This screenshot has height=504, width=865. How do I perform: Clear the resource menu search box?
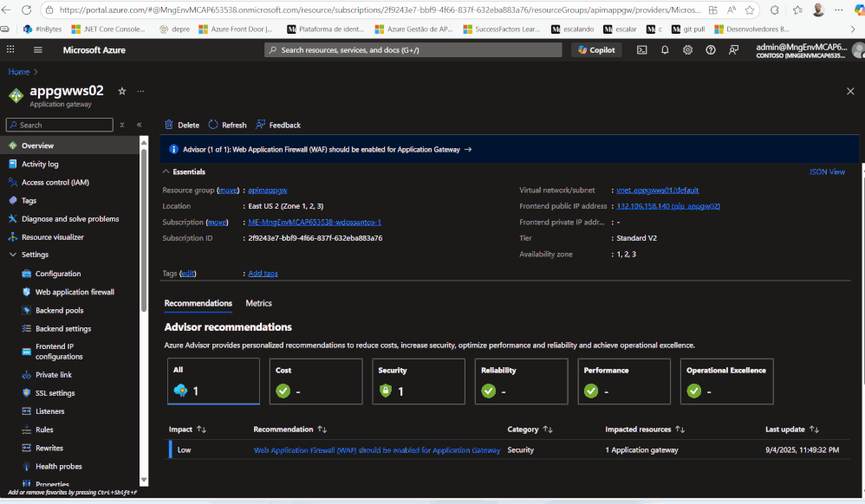(x=122, y=125)
